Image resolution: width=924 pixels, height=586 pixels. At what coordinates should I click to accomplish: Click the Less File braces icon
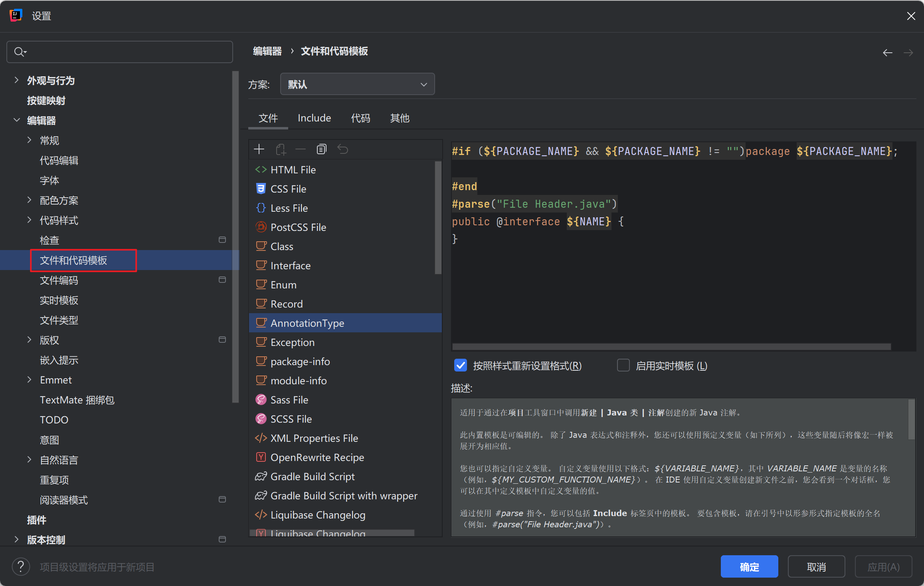coord(261,208)
